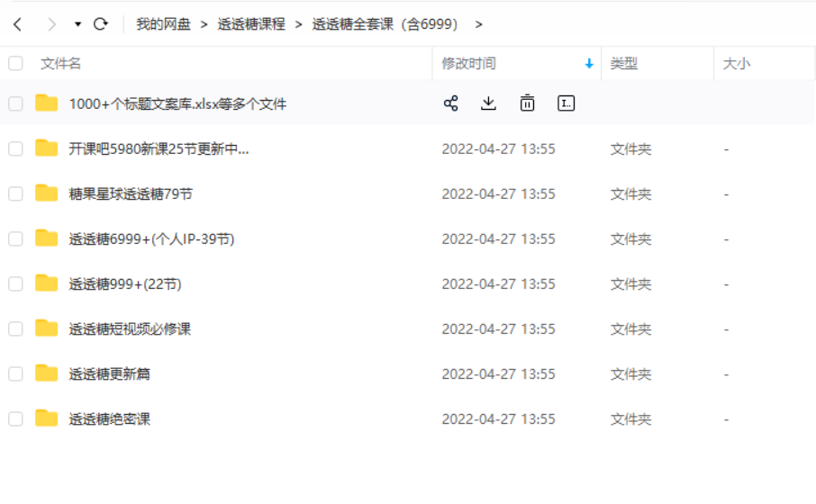Check the 透透糖短视频必修课 row checkbox
Viewport: 816px width, 504px height.
[15, 328]
